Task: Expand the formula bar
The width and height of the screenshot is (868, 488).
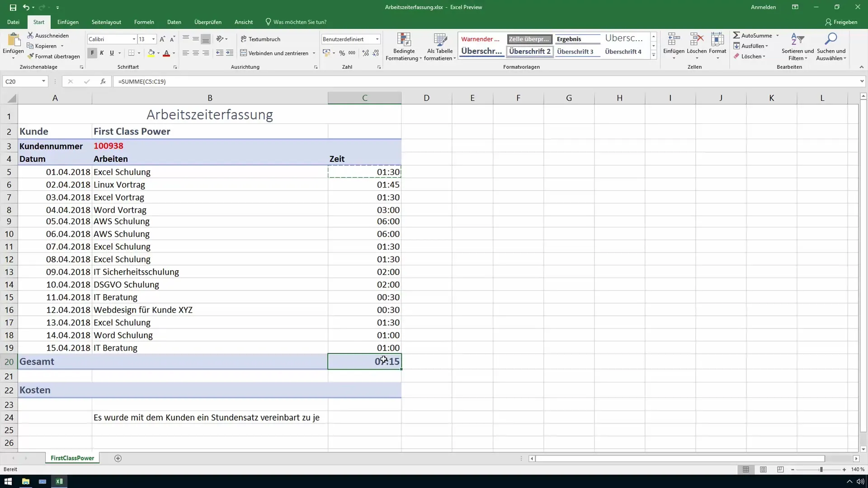Action: click(862, 81)
